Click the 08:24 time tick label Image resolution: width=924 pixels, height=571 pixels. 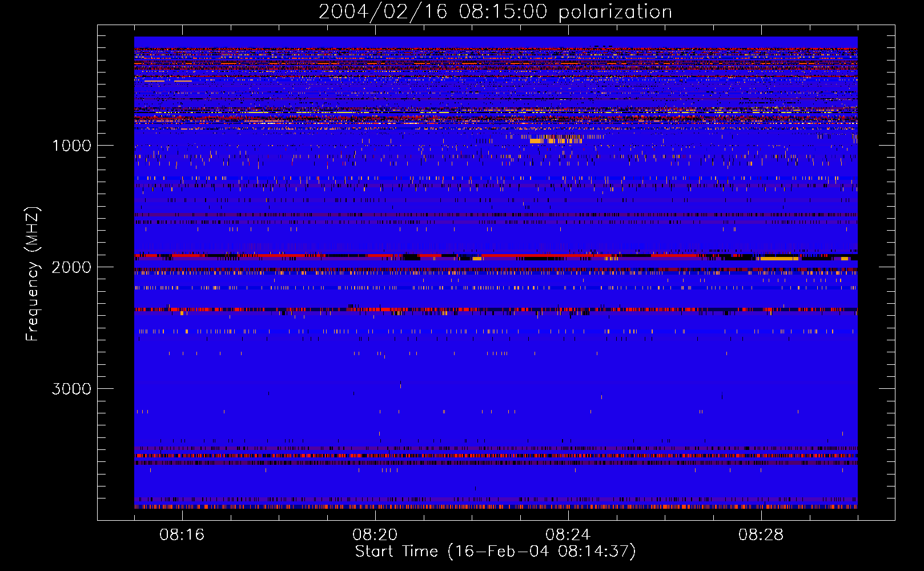[x=568, y=535]
